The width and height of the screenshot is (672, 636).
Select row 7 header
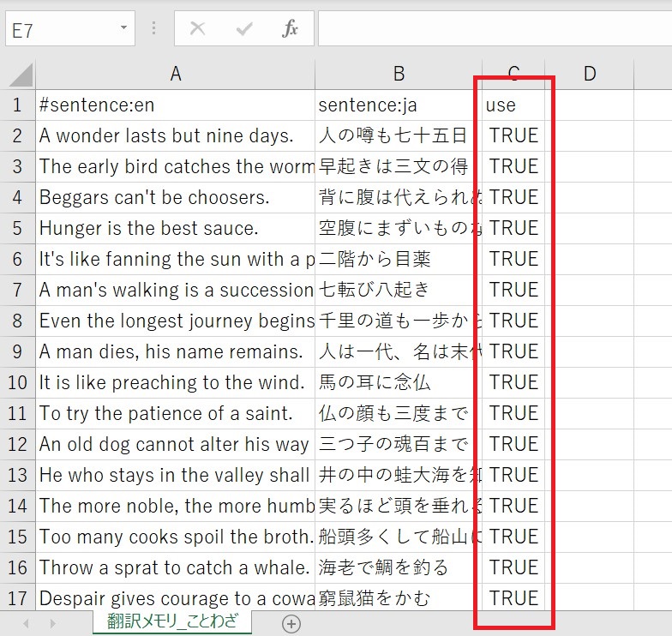pyautogui.click(x=17, y=290)
